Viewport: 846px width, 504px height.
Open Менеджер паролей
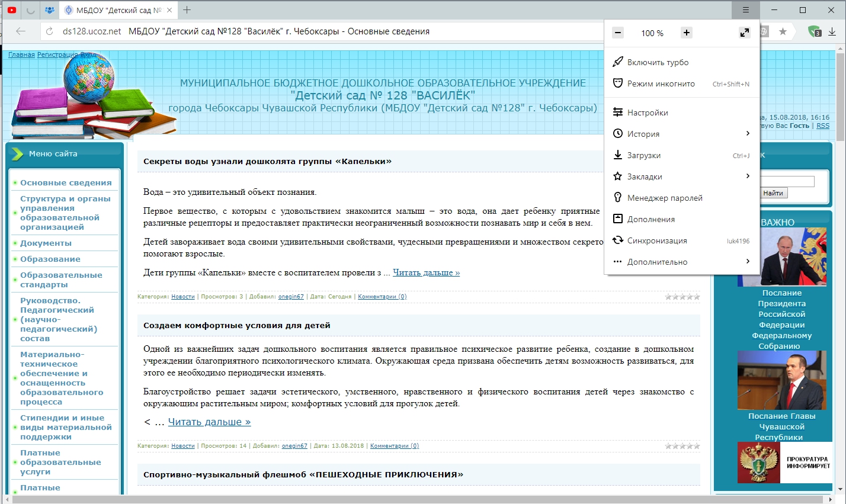point(681,198)
